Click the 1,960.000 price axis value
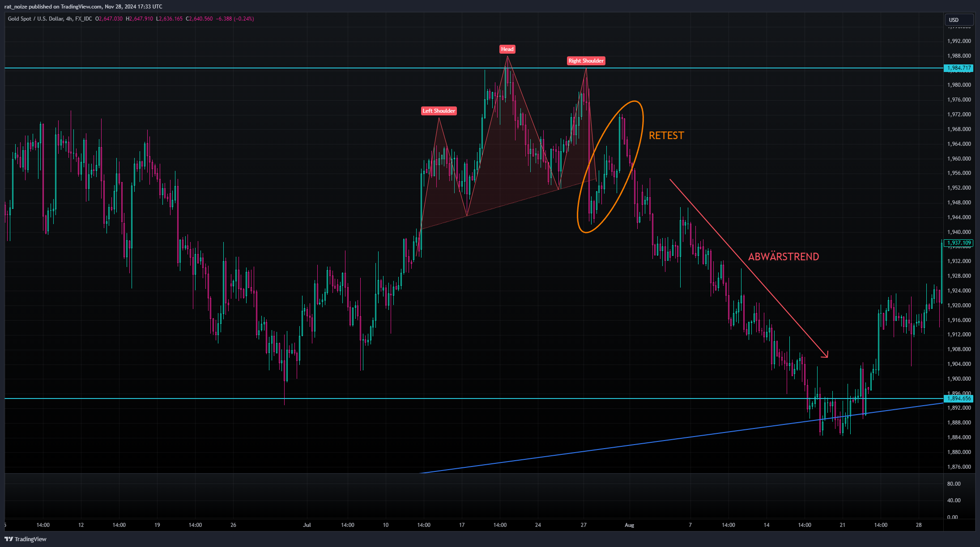This screenshot has width=980, height=547. tap(959, 159)
